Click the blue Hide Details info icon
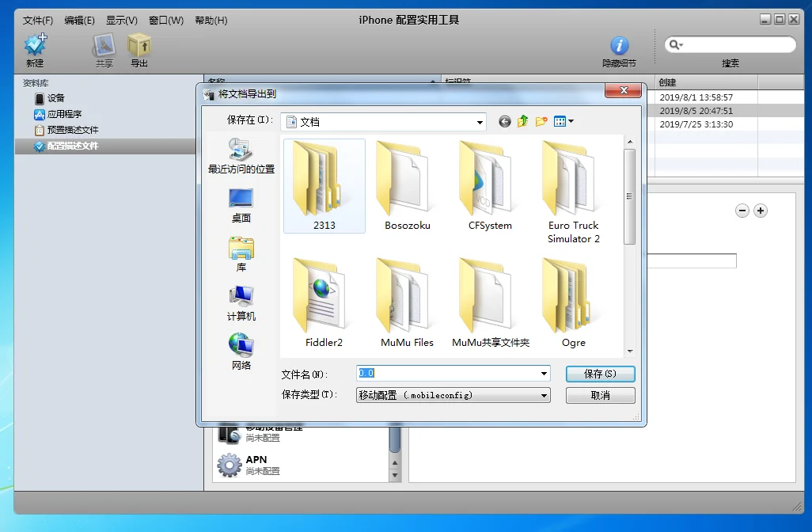Image resolution: width=812 pixels, height=532 pixels. point(620,46)
